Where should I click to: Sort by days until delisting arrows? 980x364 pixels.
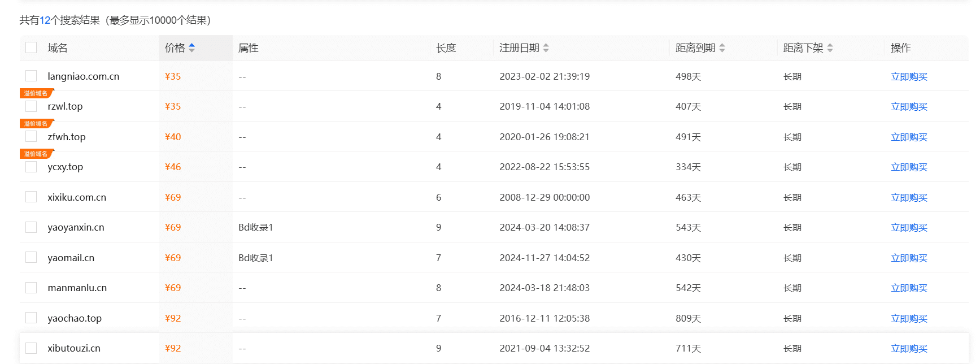click(x=830, y=48)
